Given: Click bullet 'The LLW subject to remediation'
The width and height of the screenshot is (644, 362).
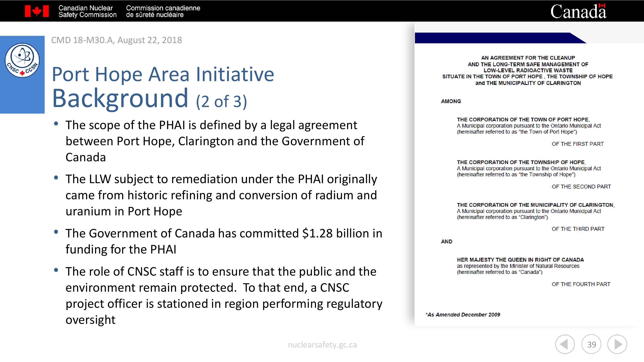Looking at the screenshot, I should (x=221, y=195).
